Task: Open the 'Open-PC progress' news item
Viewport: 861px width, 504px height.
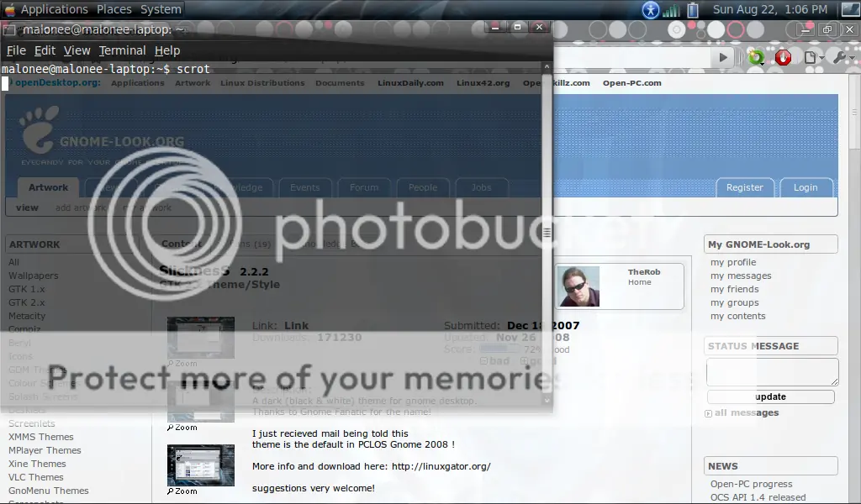Action: click(x=751, y=484)
